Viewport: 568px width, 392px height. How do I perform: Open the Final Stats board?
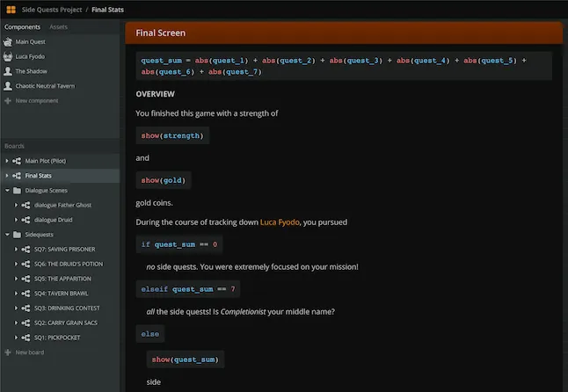point(38,176)
